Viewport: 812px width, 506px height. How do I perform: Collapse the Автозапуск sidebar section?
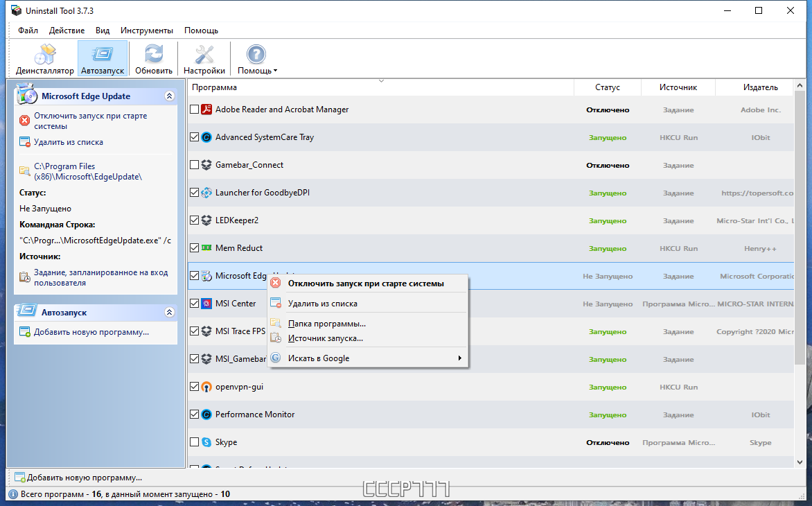(169, 313)
